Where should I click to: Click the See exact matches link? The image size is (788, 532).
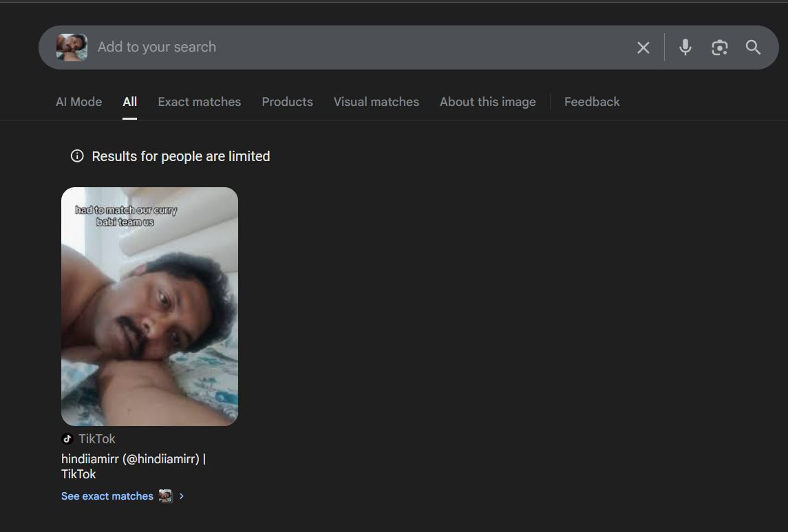[107, 496]
